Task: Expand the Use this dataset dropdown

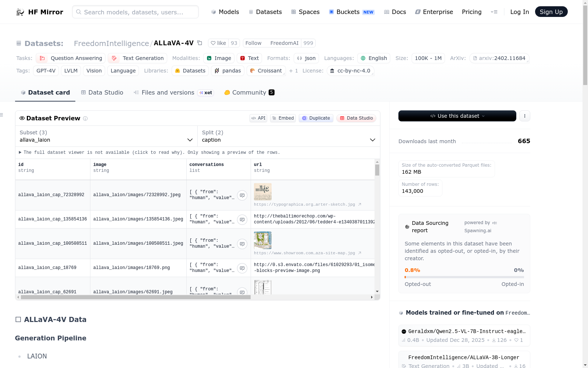Action: point(457,116)
